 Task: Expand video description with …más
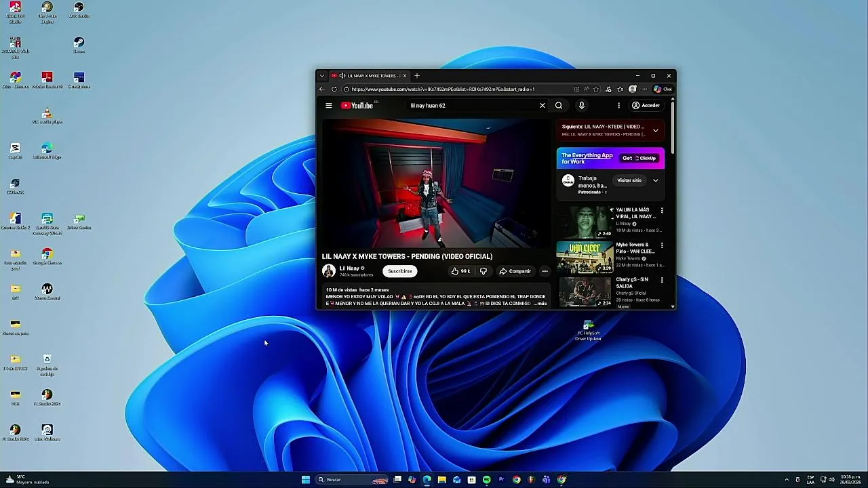[x=540, y=304]
